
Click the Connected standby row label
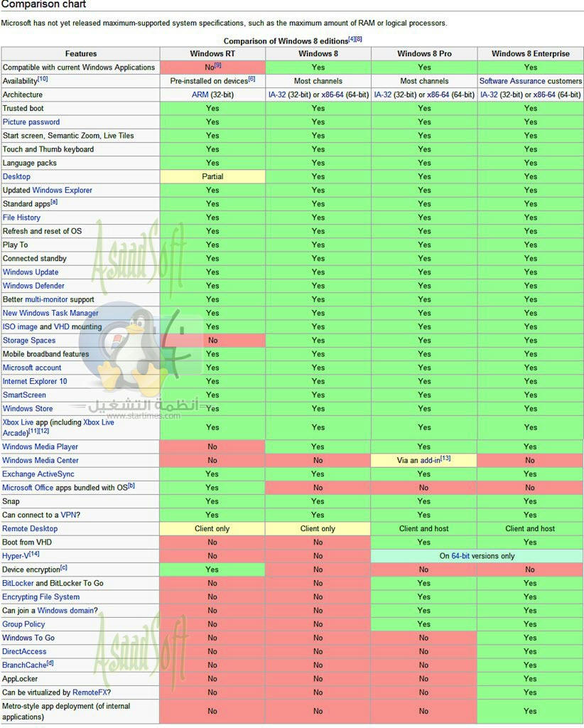click(35, 259)
